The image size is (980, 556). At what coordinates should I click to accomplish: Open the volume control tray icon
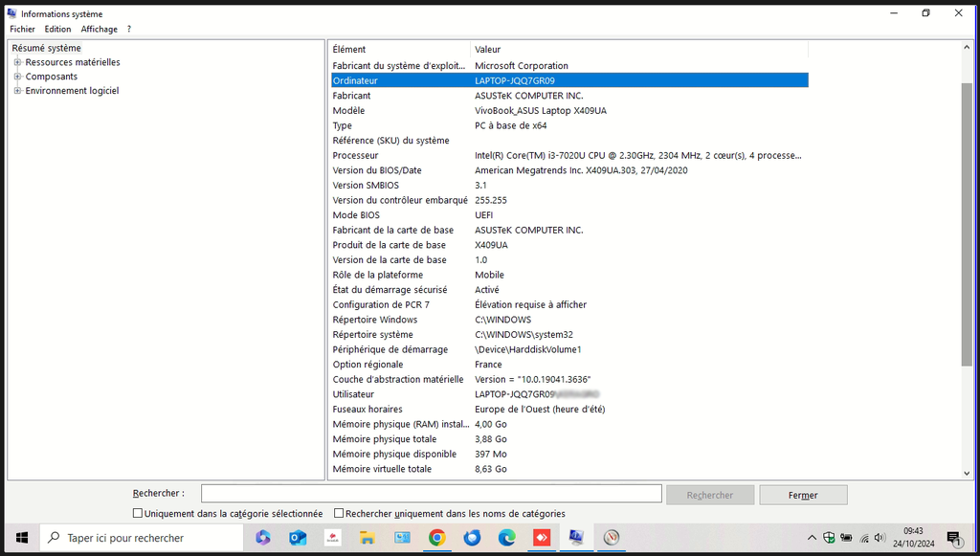pyautogui.click(x=880, y=537)
